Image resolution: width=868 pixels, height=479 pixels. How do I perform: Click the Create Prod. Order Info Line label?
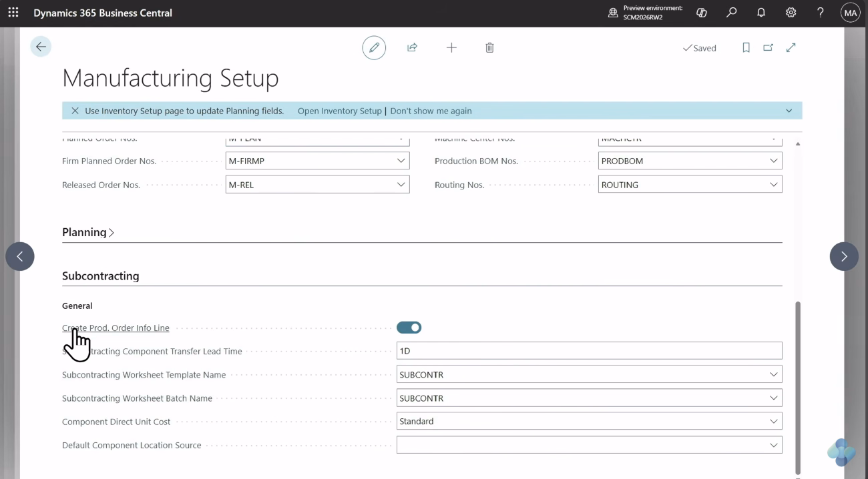point(116,328)
